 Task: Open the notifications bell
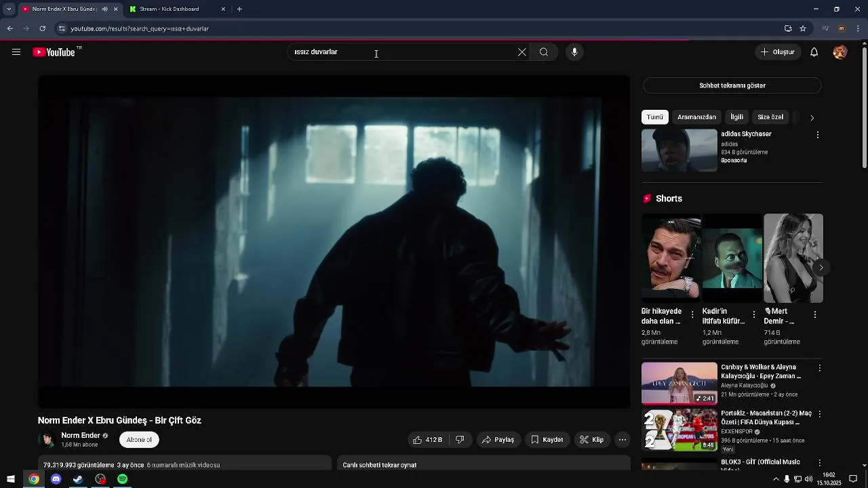point(814,52)
